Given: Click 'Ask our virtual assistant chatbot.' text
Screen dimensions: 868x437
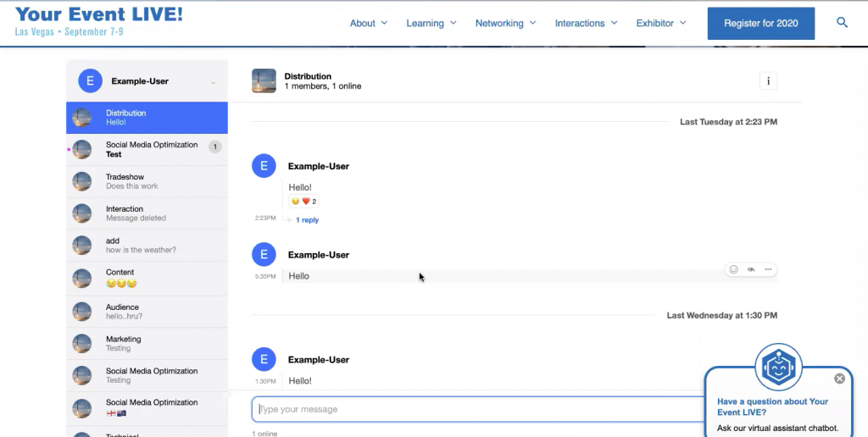Looking at the screenshot, I should point(778,429).
